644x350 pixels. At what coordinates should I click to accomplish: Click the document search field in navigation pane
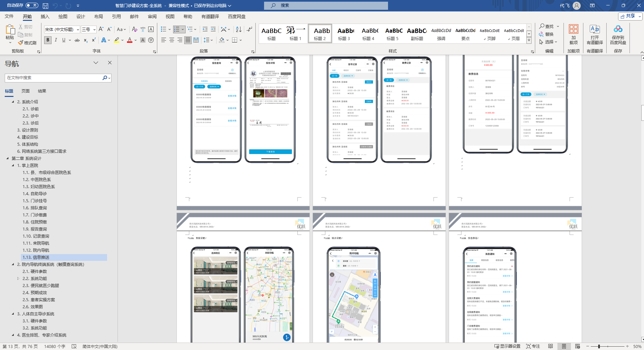pos(53,78)
